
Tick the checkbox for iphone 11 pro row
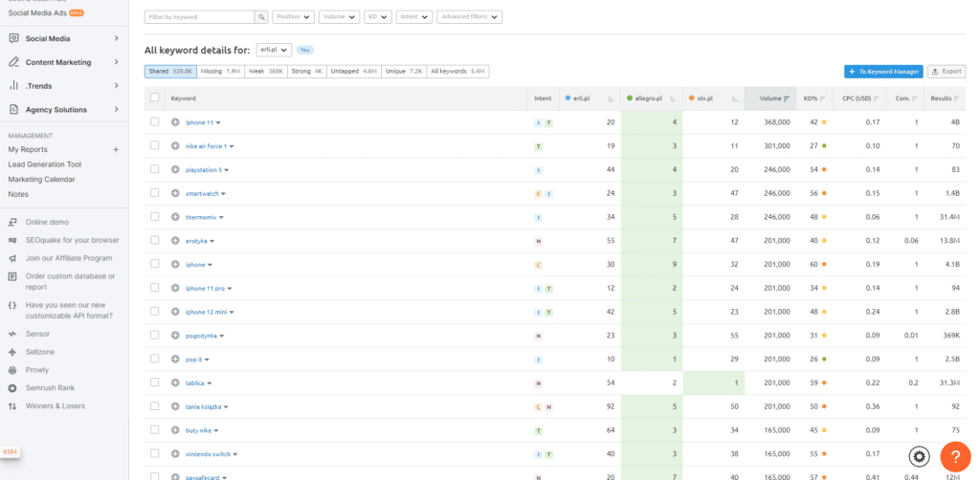click(x=154, y=288)
